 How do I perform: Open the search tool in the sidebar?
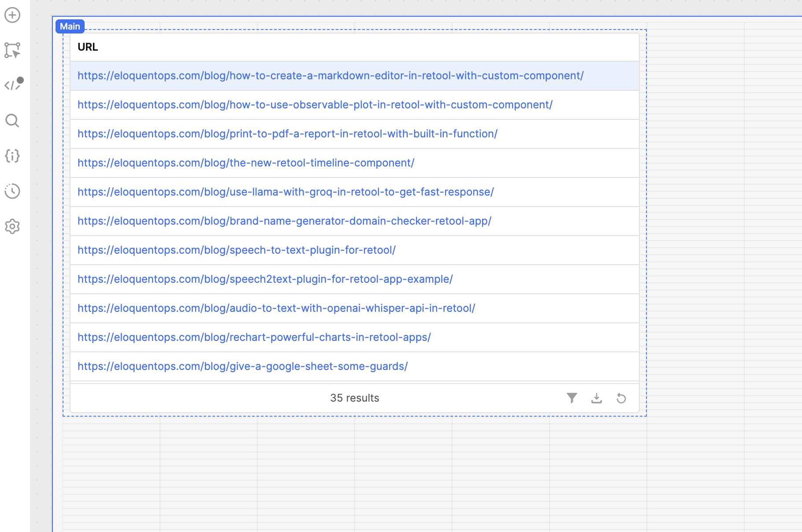[12, 121]
